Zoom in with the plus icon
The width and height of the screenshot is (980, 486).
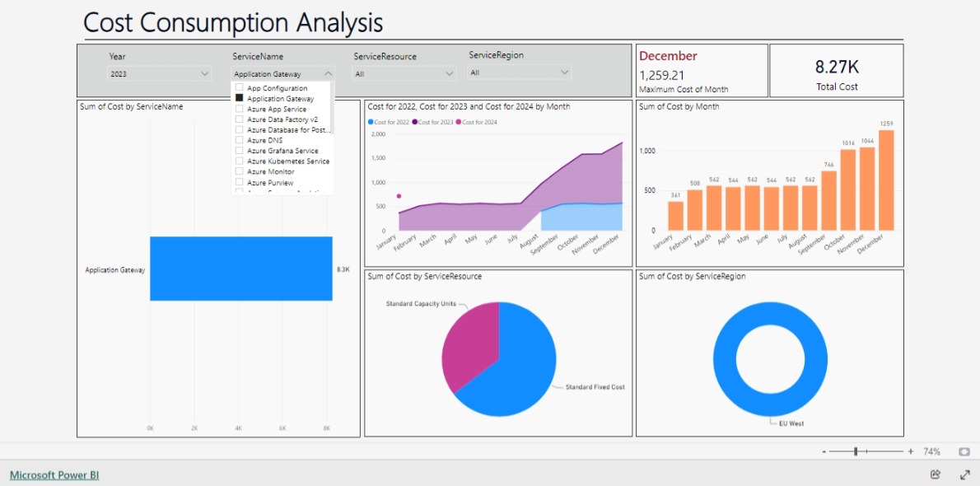tap(911, 451)
